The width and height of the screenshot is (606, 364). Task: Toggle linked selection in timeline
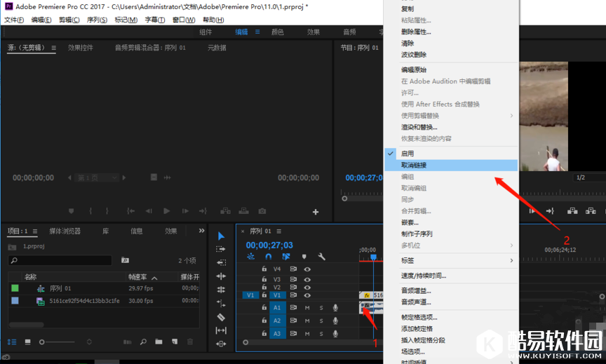pyautogui.click(x=286, y=256)
